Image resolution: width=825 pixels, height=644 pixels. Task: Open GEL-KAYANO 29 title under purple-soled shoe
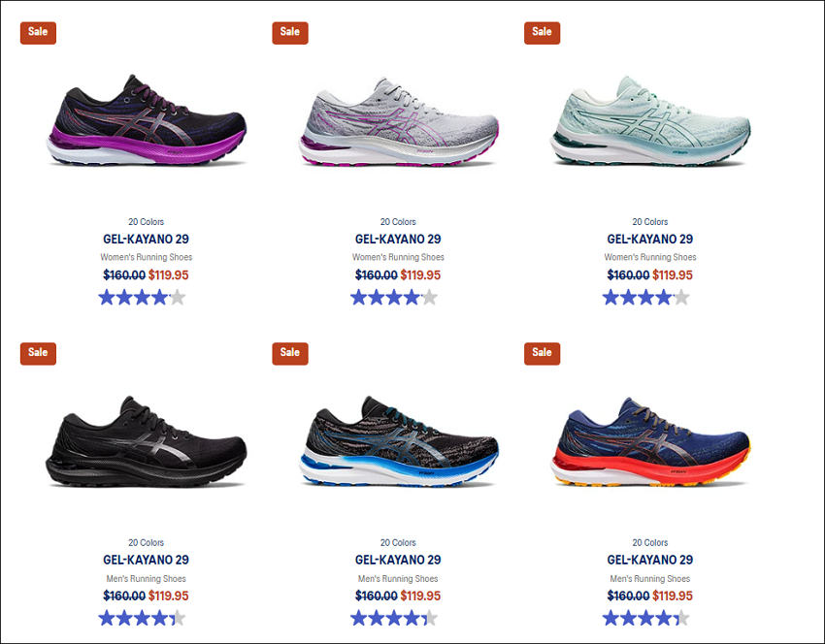coord(147,240)
